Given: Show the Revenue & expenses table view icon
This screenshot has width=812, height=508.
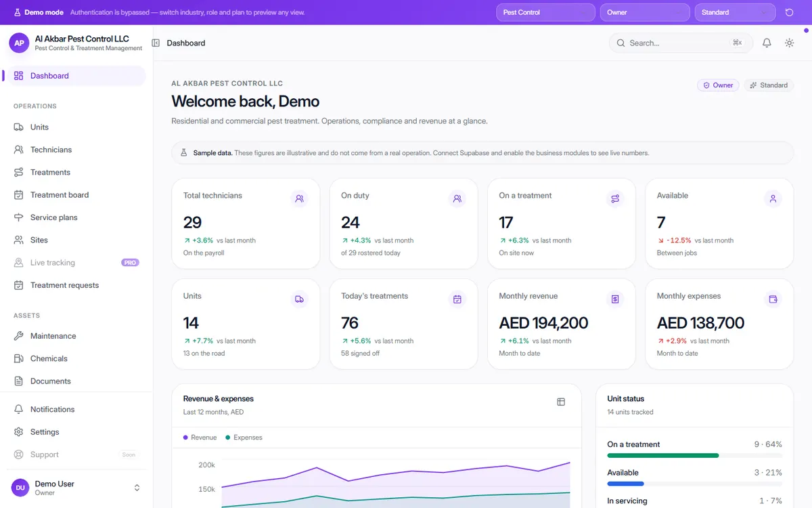Looking at the screenshot, I should pyautogui.click(x=561, y=402).
